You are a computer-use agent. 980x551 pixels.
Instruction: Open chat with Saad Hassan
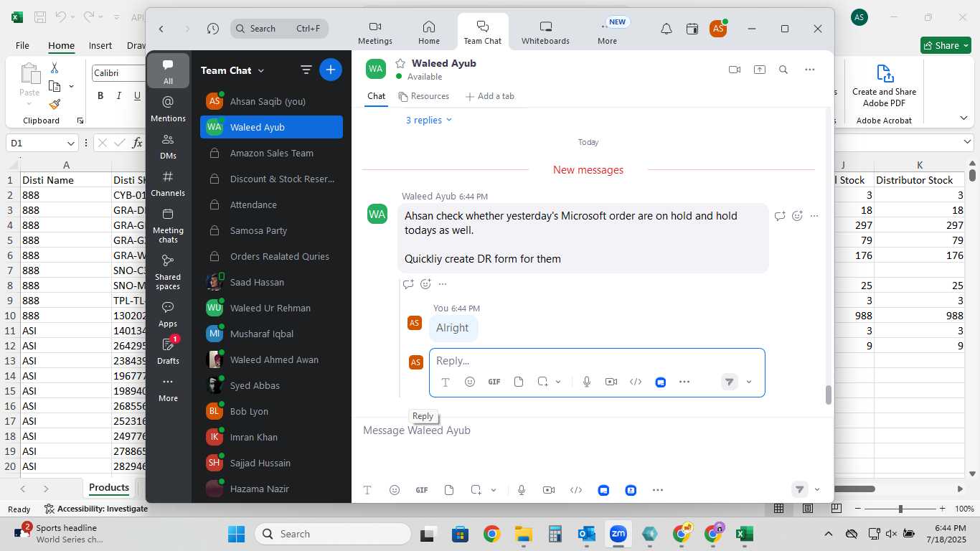tap(271, 282)
